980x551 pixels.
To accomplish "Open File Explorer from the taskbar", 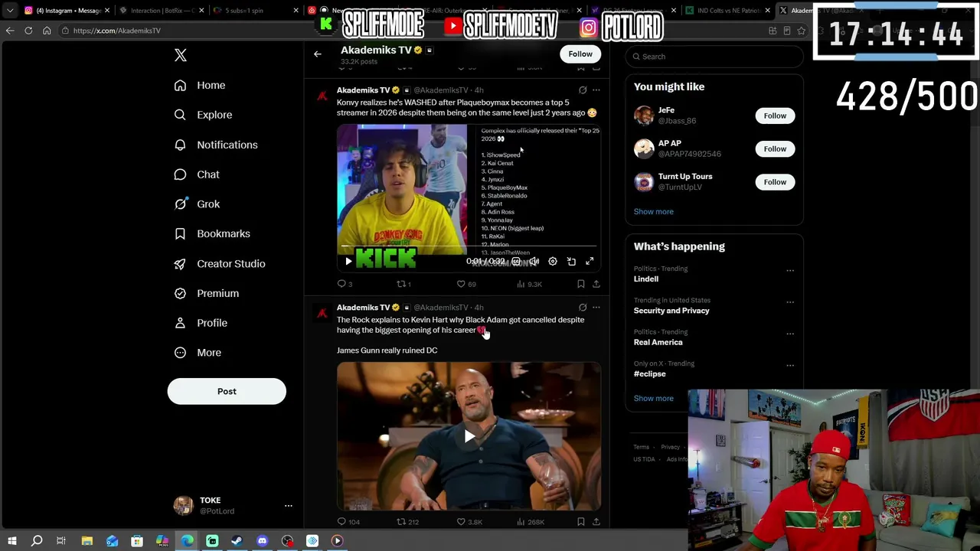I will [87, 541].
